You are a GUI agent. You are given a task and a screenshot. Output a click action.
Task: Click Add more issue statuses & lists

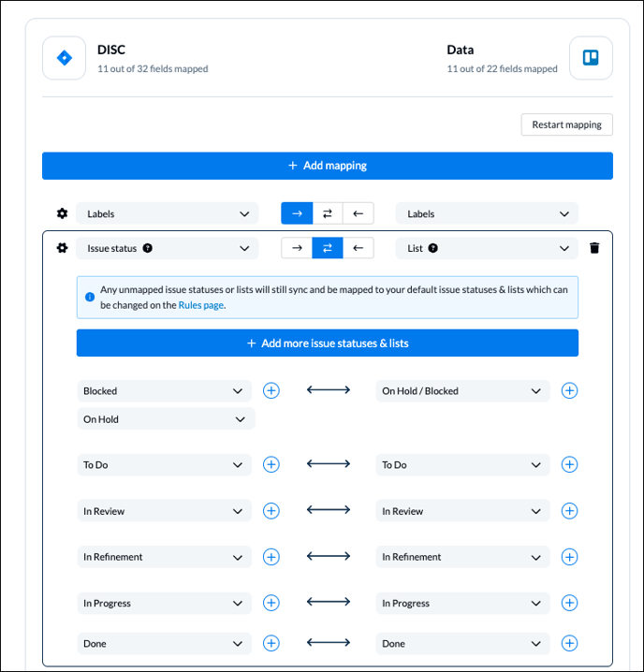[328, 343]
